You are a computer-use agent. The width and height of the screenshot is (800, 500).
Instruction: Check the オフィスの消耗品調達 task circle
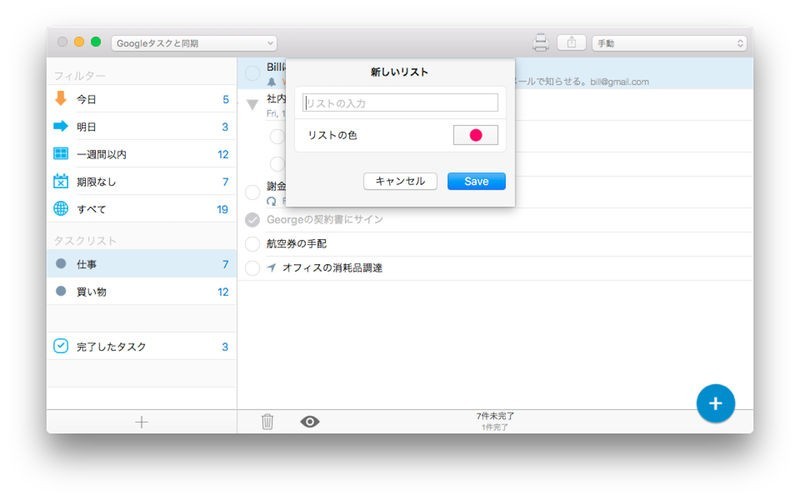tap(252, 268)
